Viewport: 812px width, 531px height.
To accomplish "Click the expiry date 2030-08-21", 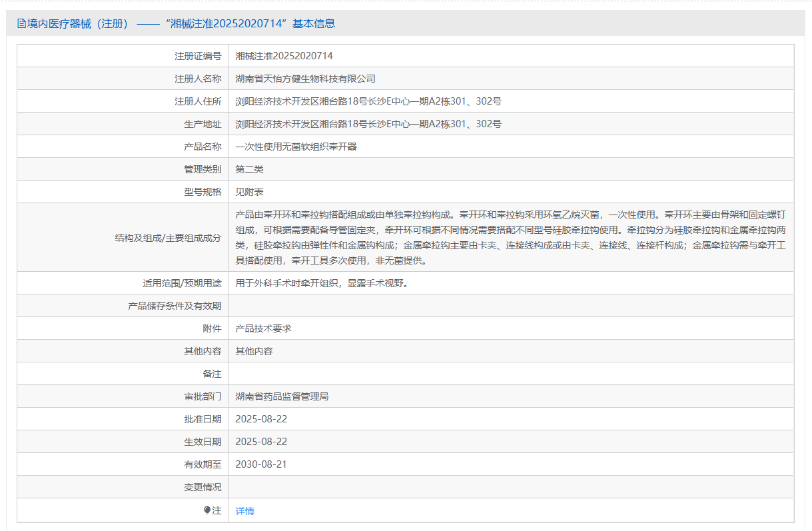I will pos(262,464).
